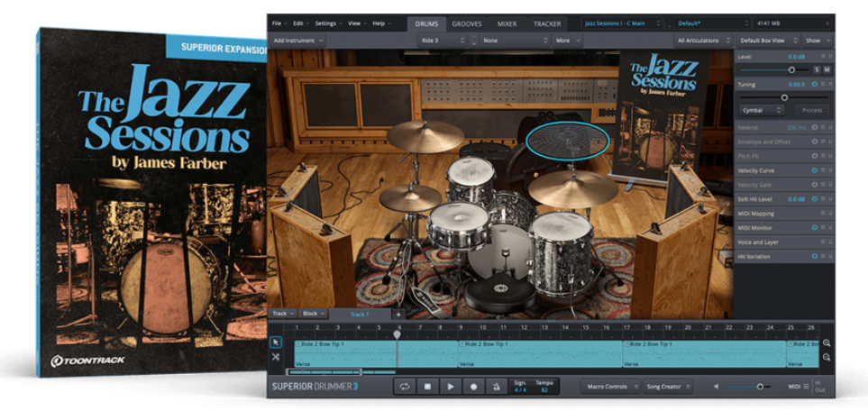Open Level section menu icon
Image resolution: width=868 pixels, height=420 pixels.
pyautogui.click(x=823, y=57)
